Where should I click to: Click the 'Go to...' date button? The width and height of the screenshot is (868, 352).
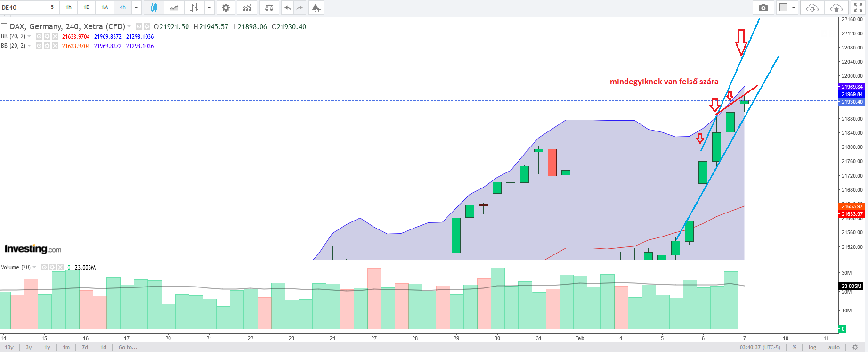point(128,347)
